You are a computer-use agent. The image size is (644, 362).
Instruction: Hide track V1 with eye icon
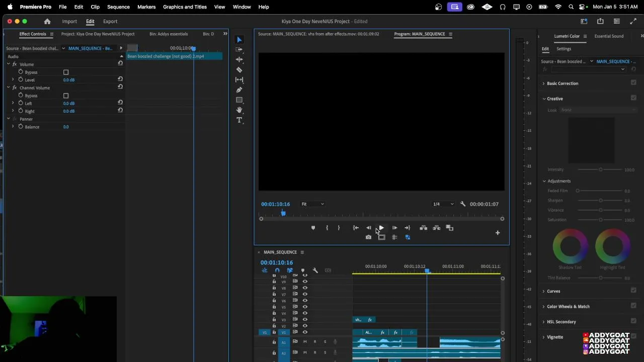coord(305,332)
